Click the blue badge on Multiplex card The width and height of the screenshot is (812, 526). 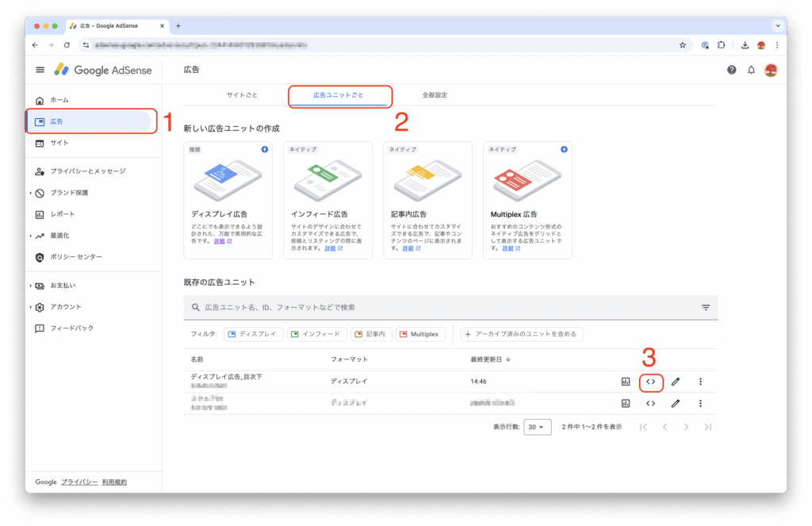point(564,149)
